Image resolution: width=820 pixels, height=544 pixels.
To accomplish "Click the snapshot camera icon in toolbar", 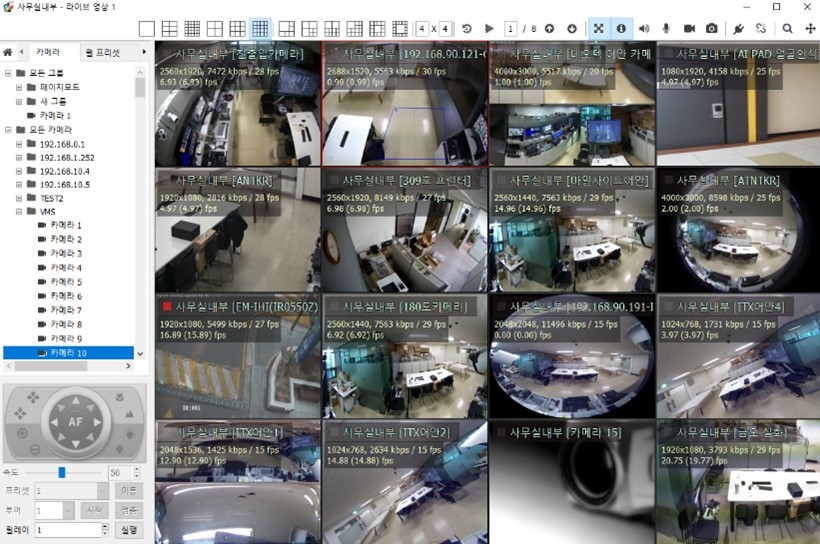I will coord(711,29).
